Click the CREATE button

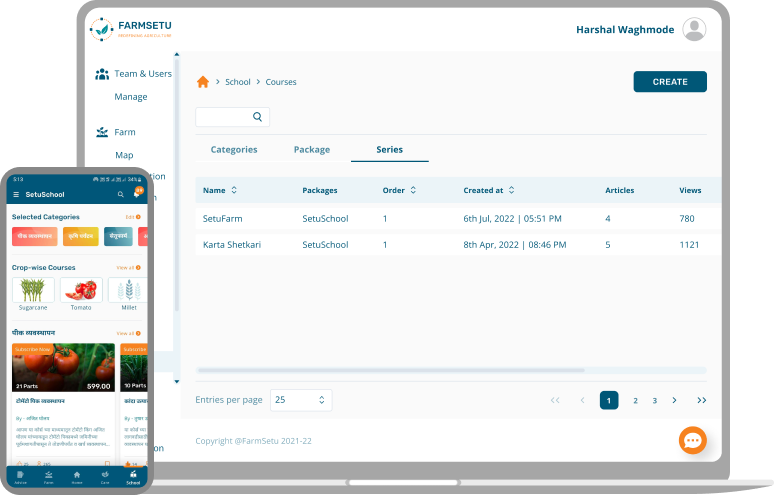coord(670,82)
